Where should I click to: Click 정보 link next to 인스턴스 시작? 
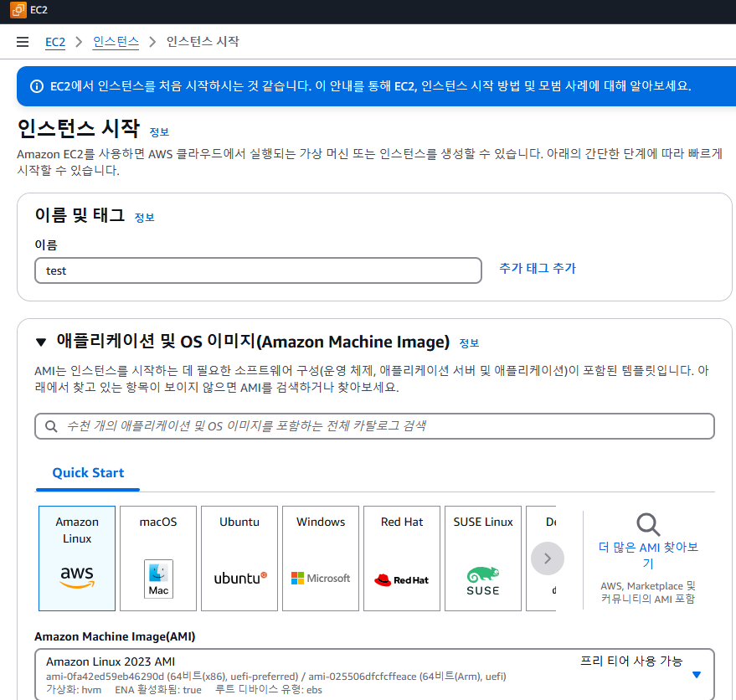(159, 132)
